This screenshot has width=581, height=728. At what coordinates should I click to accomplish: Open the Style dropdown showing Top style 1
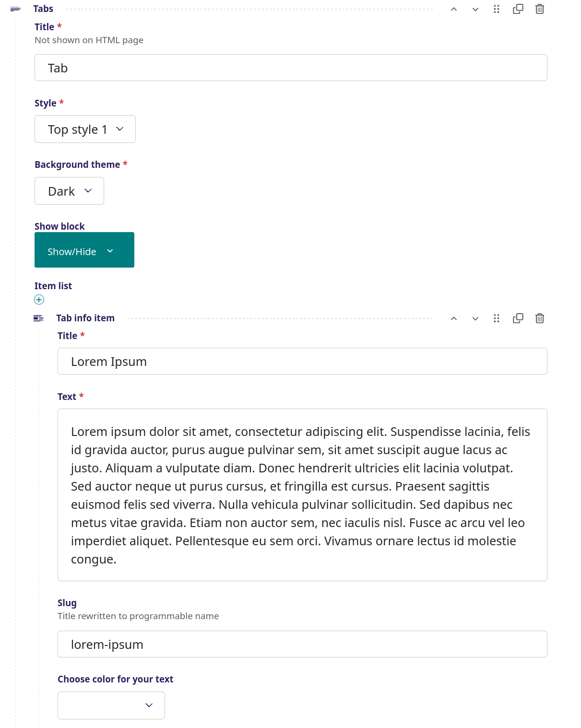pyautogui.click(x=85, y=129)
